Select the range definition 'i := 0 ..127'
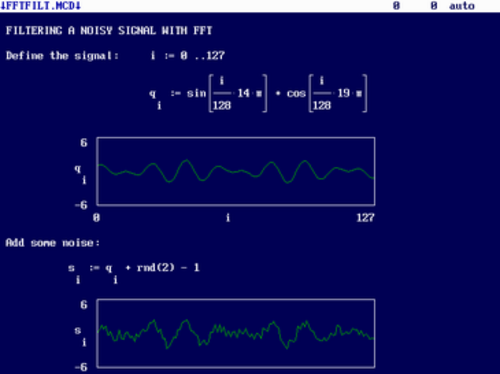The height and width of the screenshot is (374, 500). click(x=188, y=55)
